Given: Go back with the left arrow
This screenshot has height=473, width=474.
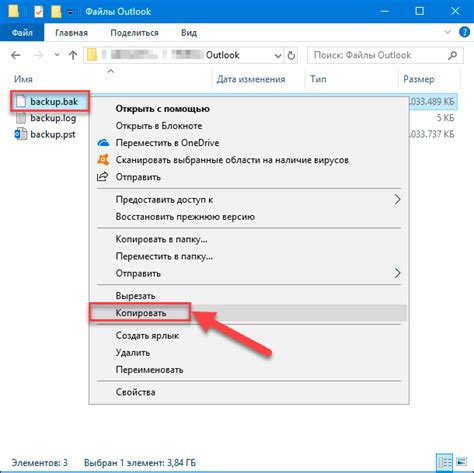Looking at the screenshot, I should [16, 55].
